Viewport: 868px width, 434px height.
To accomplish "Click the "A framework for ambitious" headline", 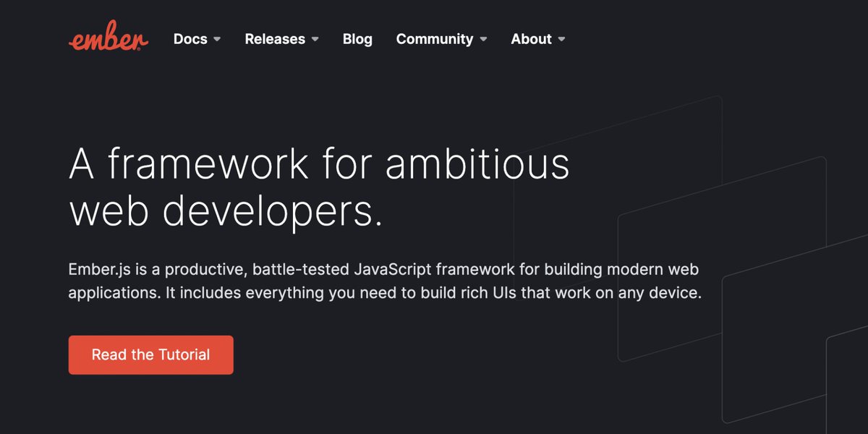I will (319, 164).
